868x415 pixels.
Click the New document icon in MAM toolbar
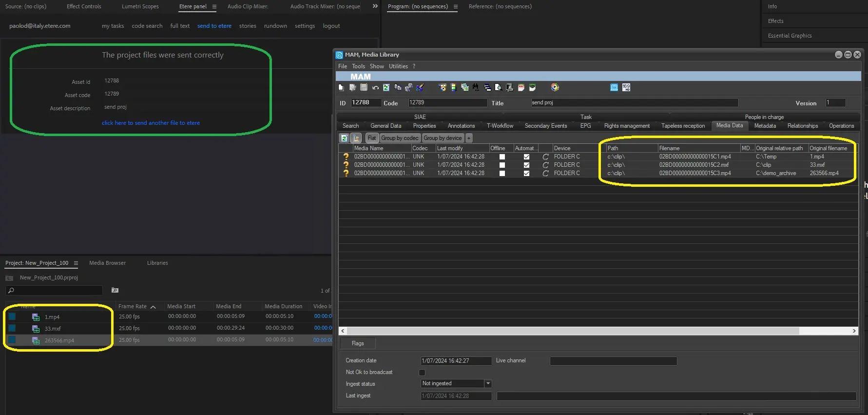341,87
